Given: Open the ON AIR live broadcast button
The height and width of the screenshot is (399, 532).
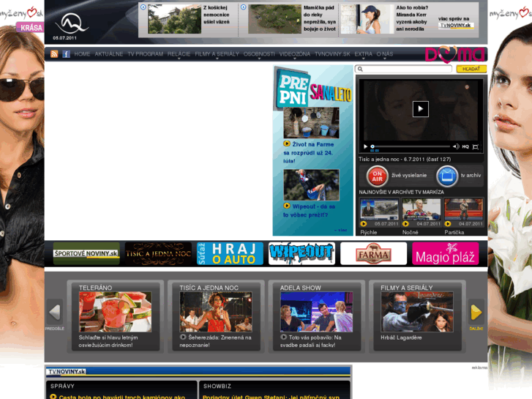Looking at the screenshot, I should [377, 176].
